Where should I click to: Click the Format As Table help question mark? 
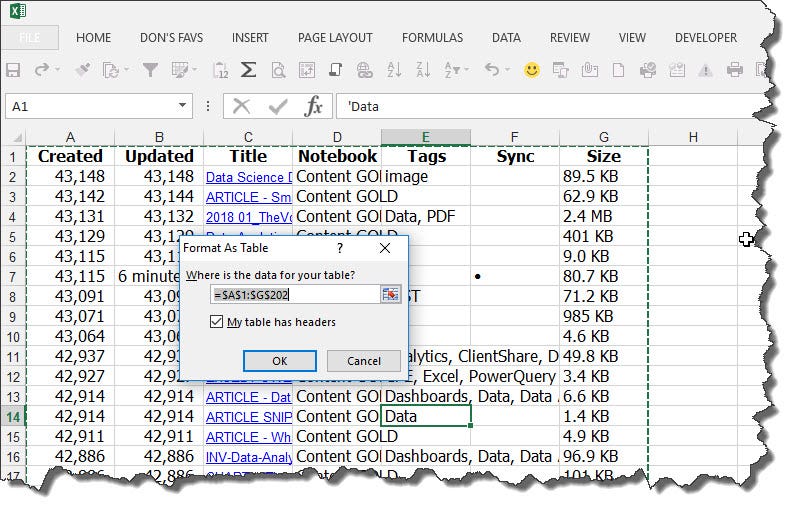pyautogui.click(x=340, y=248)
